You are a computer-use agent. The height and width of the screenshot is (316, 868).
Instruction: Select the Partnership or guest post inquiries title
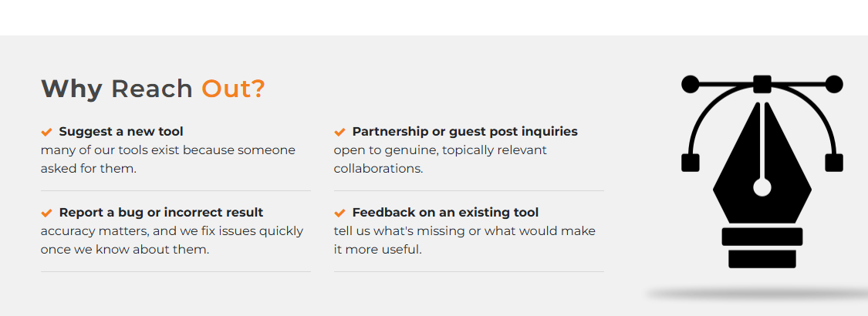[465, 132]
